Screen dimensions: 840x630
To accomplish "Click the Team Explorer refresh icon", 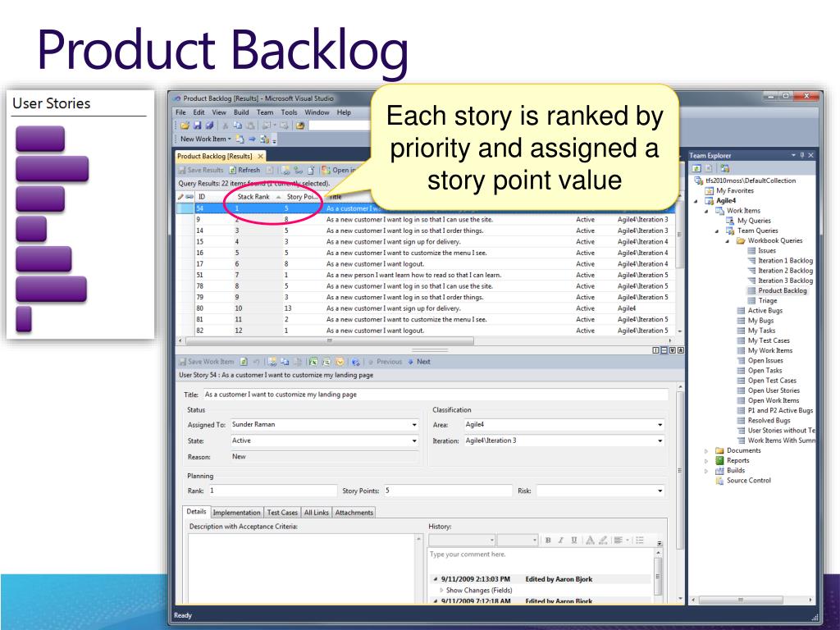I will coord(696,168).
